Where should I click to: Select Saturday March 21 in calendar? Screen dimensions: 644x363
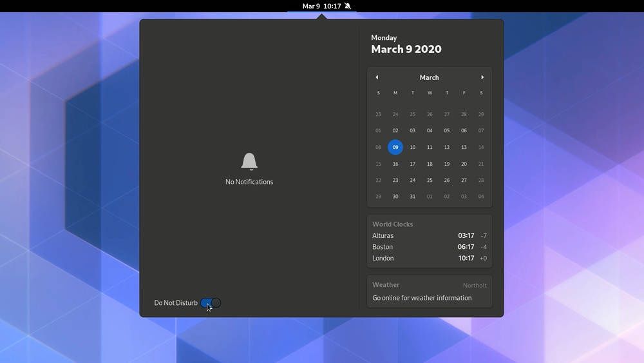pos(481,164)
